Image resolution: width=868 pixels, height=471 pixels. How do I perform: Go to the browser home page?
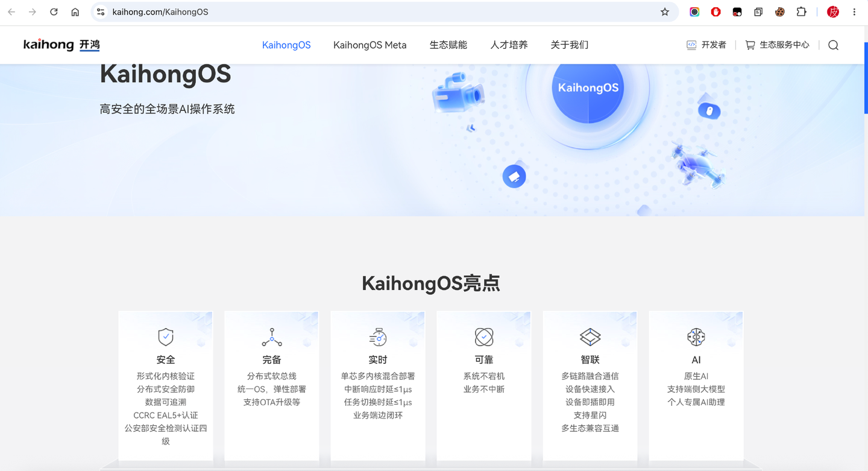point(75,12)
